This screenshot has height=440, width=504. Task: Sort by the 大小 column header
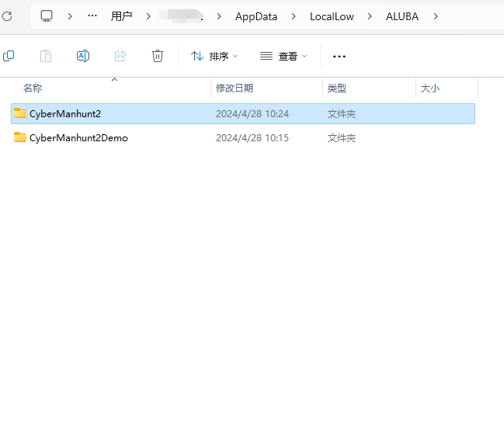coord(430,88)
